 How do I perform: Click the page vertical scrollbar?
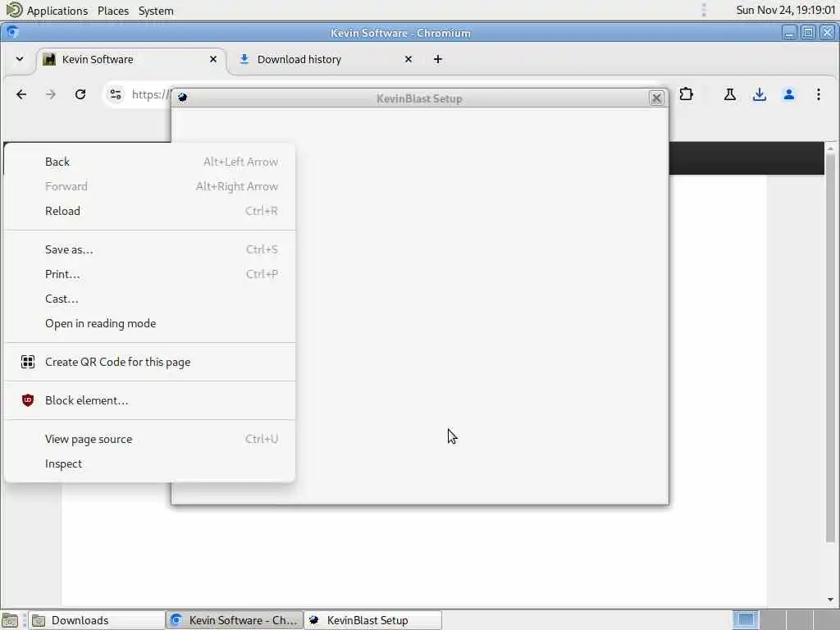pyautogui.click(x=830, y=348)
